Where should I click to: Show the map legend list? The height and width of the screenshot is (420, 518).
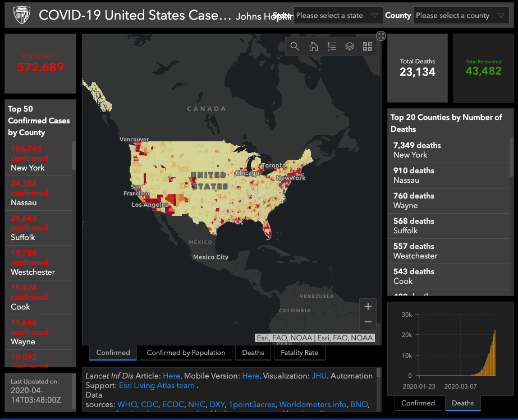tap(332, 47)
